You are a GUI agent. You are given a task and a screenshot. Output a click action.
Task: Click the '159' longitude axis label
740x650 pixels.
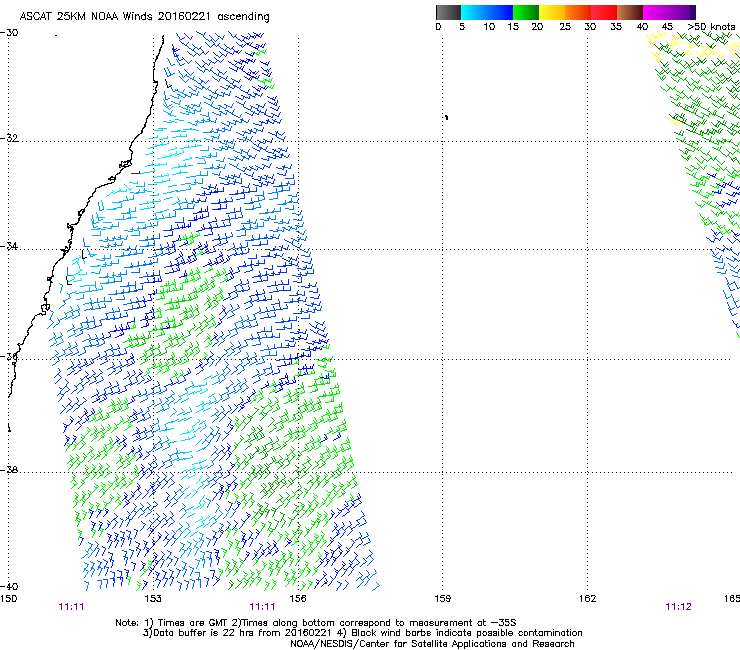pyautogui.click(x=442, y=599)
